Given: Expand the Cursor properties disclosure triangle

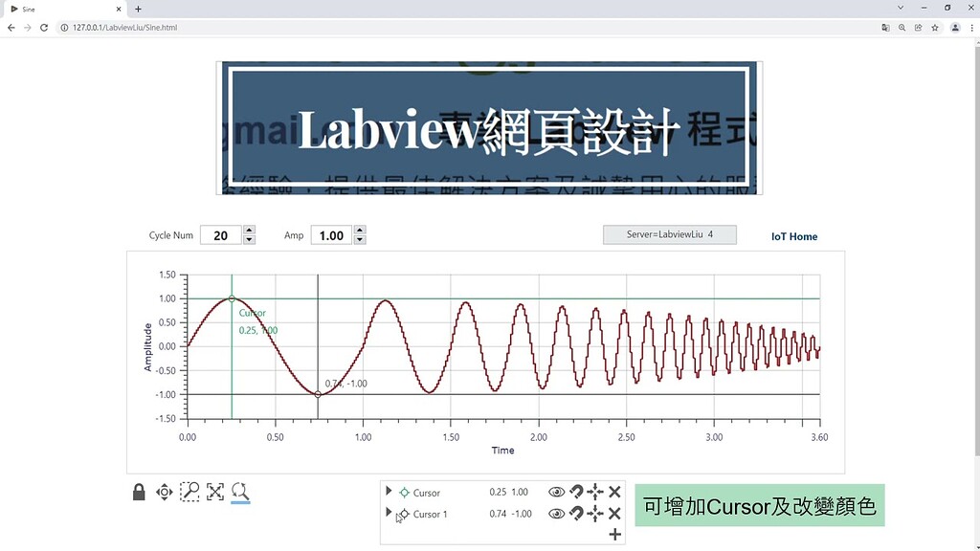Looking at the screenshot, I should [389, 492].
